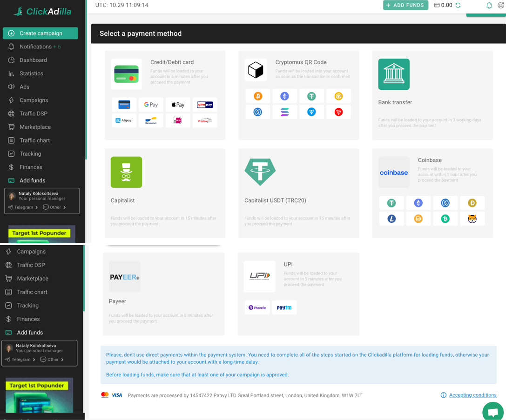Open the chat support bubble
The height and width of the screenshot is (420, 506).
(493, 411)
